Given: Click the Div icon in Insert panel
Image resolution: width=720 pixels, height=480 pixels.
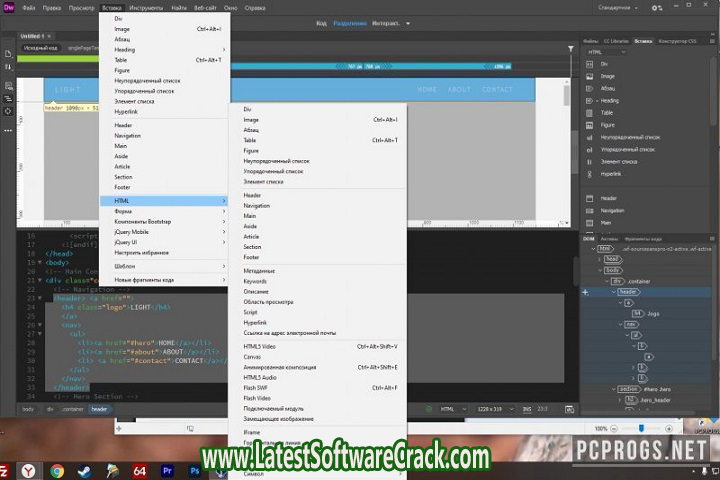Looking at the screenshot, I should click(589, 63).
